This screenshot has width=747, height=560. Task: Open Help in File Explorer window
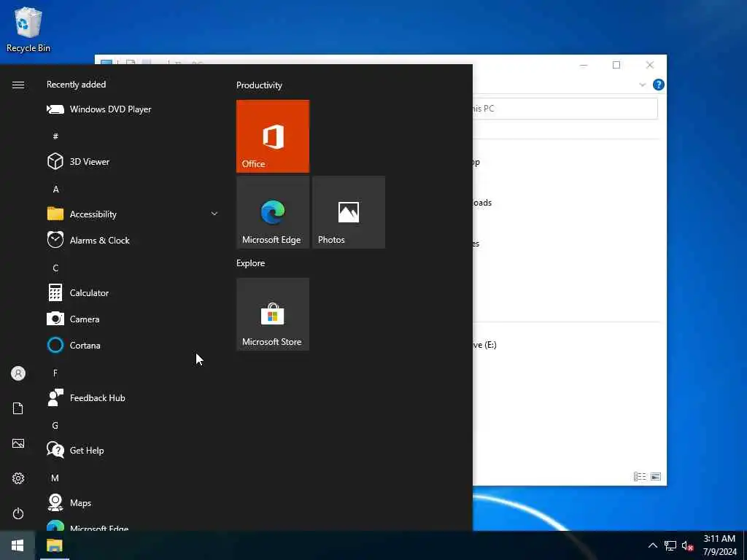[659, 85]
